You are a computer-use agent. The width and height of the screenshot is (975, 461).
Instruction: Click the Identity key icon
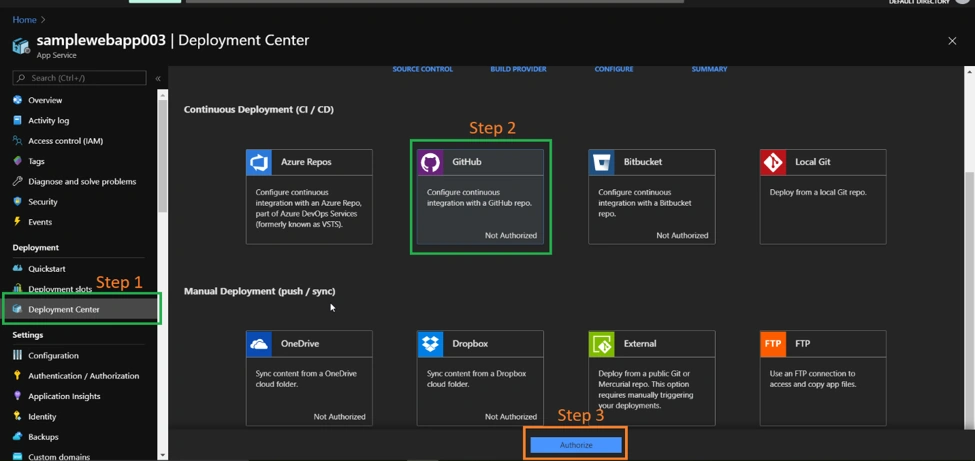coord(17,417)
